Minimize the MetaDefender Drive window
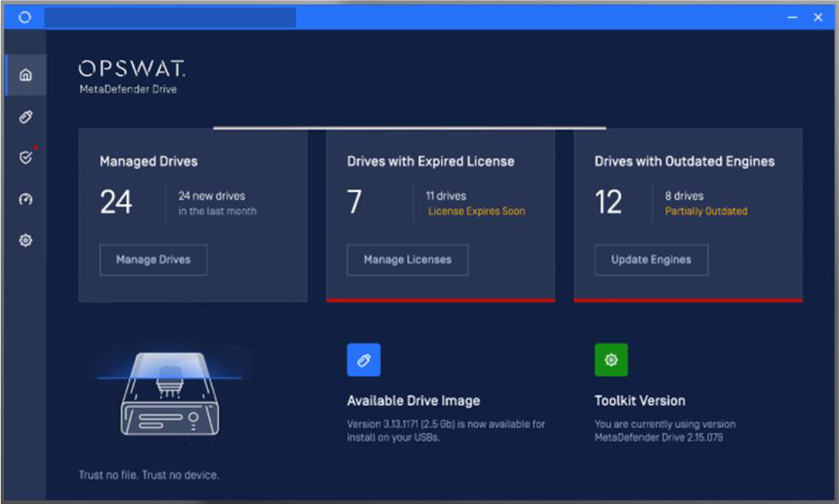The image size is (839, 504). click(793, 17)
